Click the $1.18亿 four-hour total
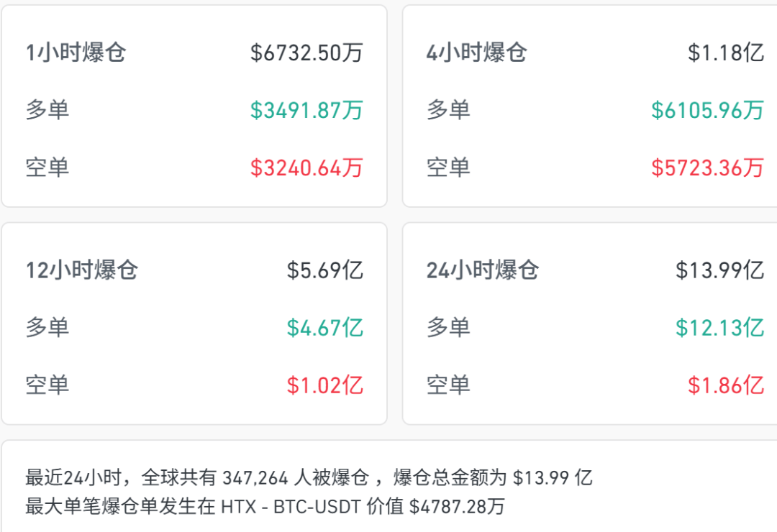 click(725, 52)
